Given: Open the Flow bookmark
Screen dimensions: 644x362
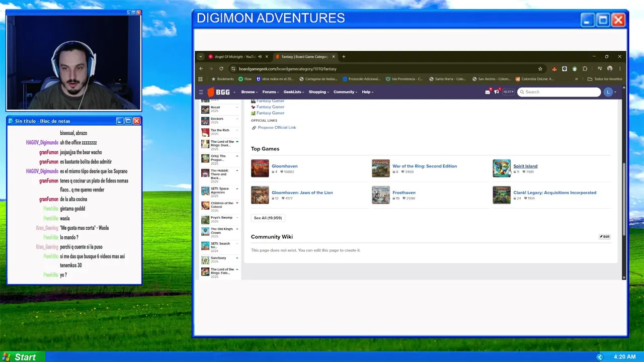Looking at the screenshot, I should (x=245, y=79).
